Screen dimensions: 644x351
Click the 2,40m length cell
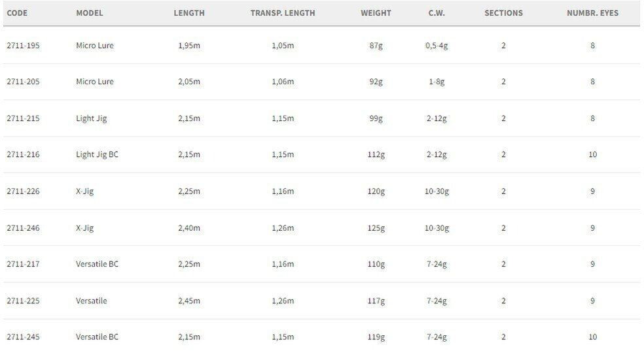[189, 228]
